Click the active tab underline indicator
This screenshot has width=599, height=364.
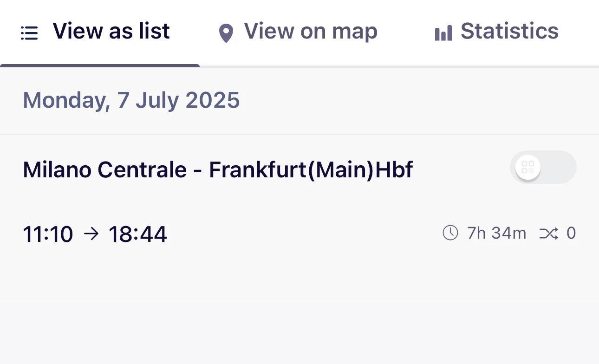click(100, 65)
